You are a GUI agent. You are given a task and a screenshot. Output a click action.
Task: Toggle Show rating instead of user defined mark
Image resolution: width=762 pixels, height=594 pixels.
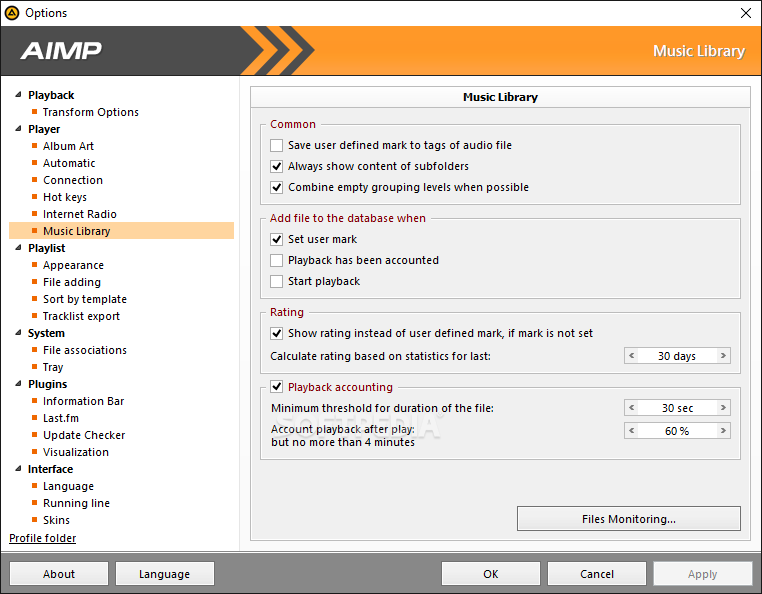point(277,333)
